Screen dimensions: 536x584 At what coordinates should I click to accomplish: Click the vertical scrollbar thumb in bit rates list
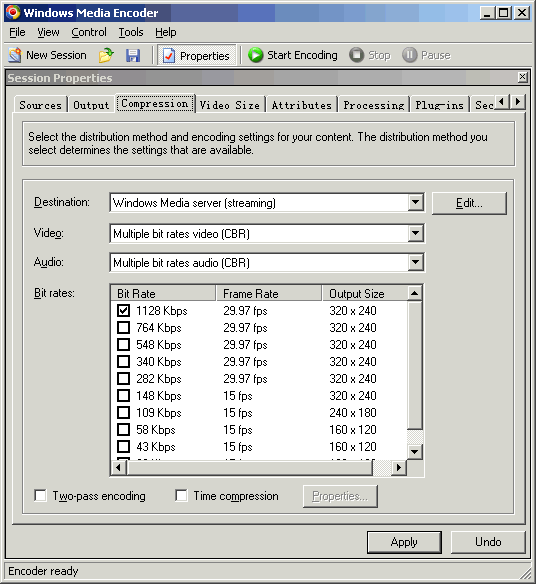click(415, 365)
